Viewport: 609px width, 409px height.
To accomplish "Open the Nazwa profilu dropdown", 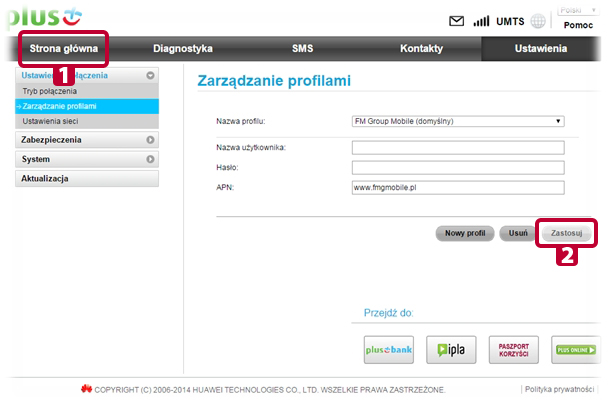I will point(458,121).
